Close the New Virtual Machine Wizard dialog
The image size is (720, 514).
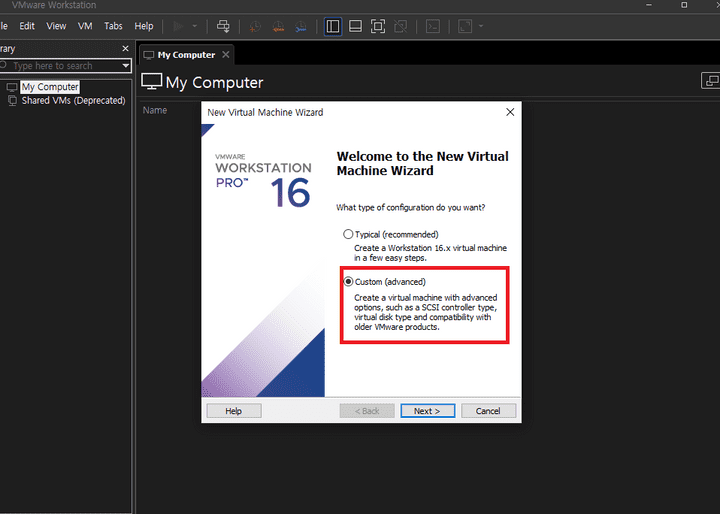tap(510, 112)
